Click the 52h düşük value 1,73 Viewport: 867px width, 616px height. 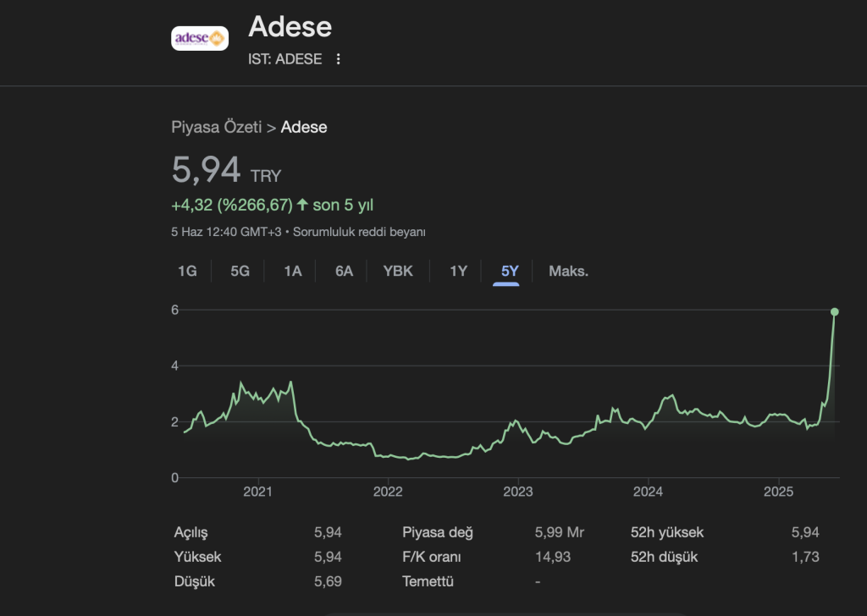point(805,557)
